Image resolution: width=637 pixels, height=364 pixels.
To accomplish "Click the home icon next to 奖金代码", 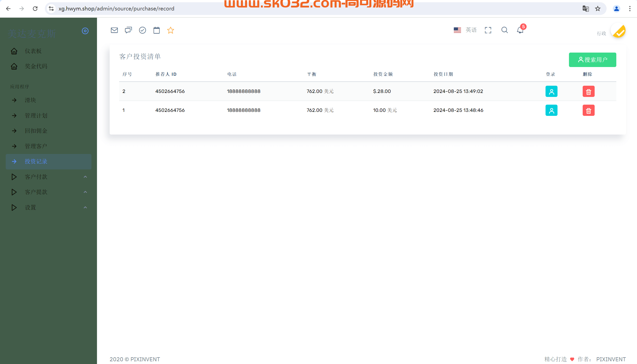I will [x=14, y=66].
